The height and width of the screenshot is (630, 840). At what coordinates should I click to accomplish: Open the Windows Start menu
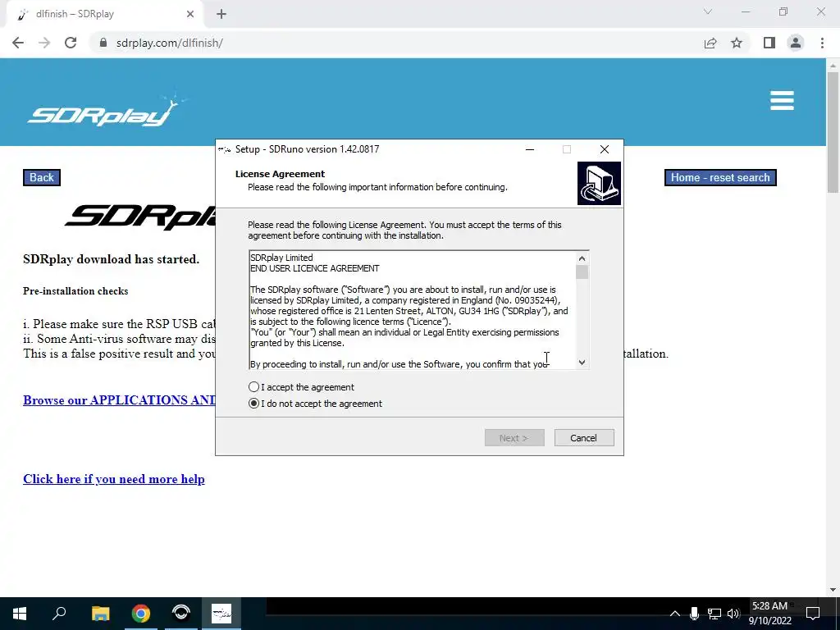point(20,614)
